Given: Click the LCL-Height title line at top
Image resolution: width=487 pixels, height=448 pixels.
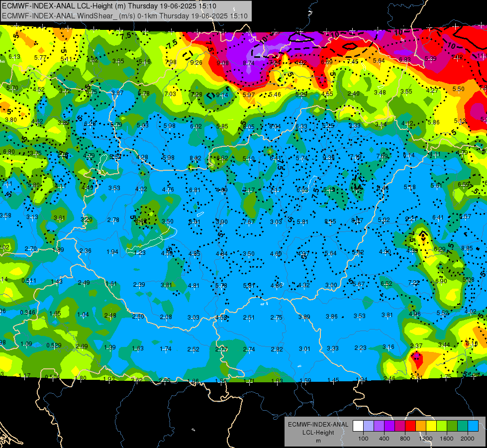Looking at the screenshot, I should (109, 6).
